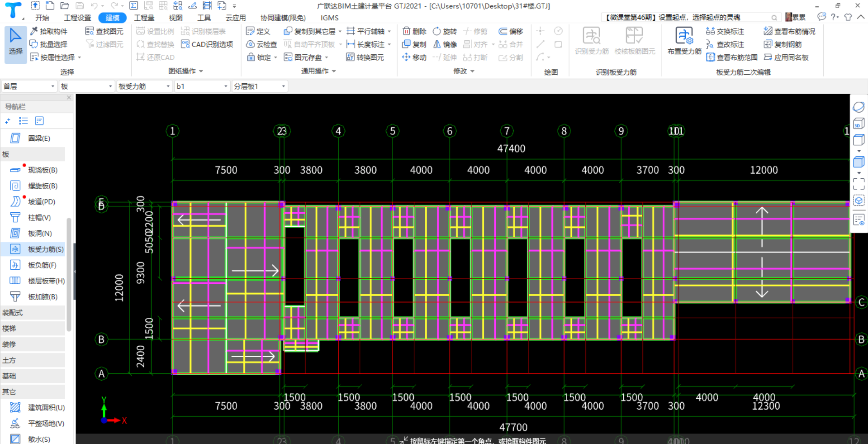The image size is (868, 444).
Task: Open the IGMS ribbon tab
Action: pos(329,18)
